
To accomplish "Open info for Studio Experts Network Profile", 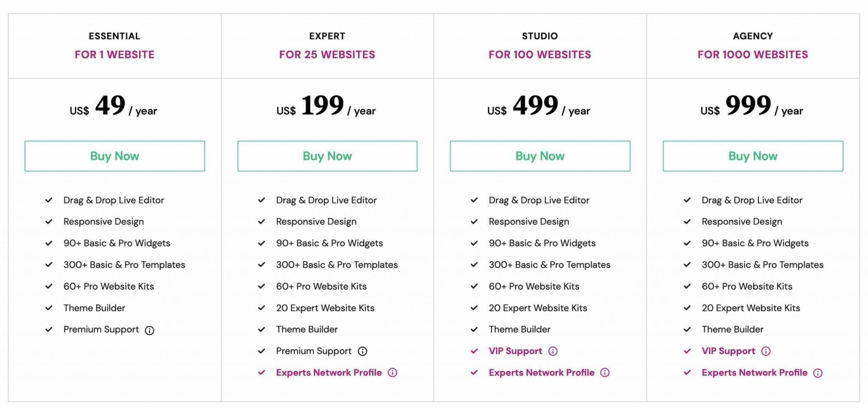I will tap(605, 373).
